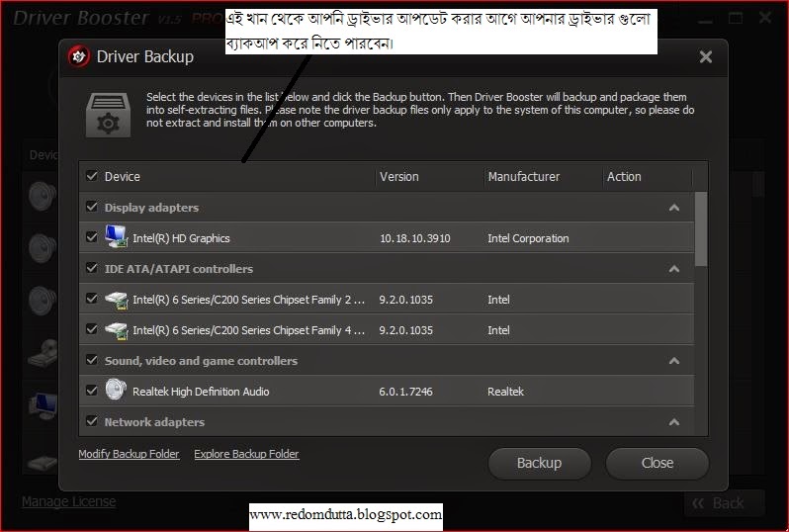This screenshot has height=532, width=789.
Task: Collapse the Network adapters group
Action: [674, 422]
